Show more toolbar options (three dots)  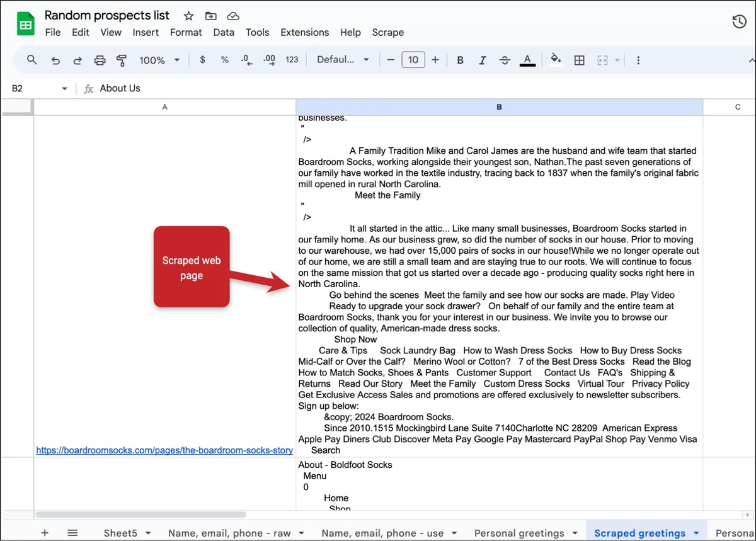638,60
